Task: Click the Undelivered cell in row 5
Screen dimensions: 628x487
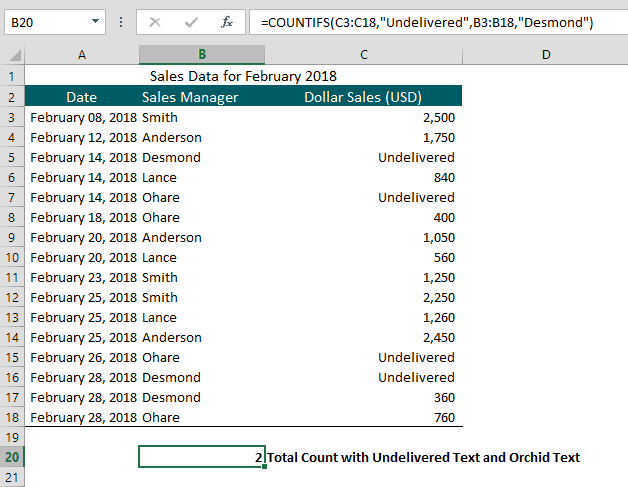Action: coord(416,157)
